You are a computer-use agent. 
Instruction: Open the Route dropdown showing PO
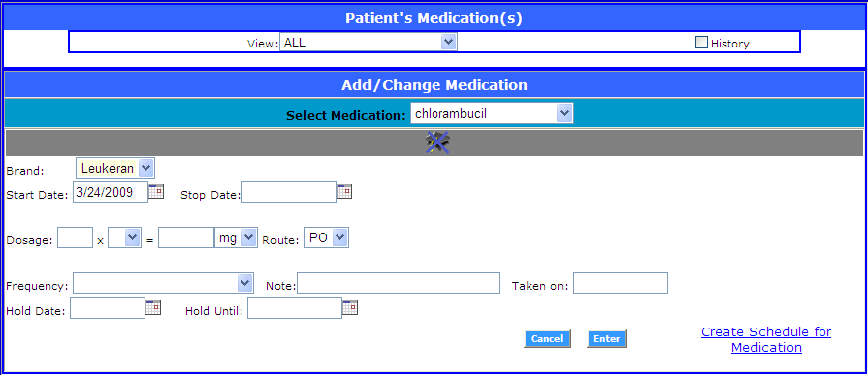pos(327,237)
